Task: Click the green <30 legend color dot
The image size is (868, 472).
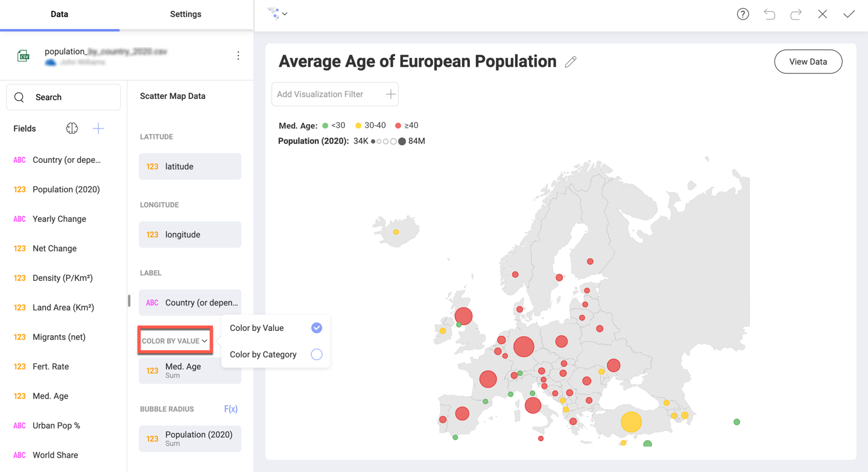Action: pos(326,125)
